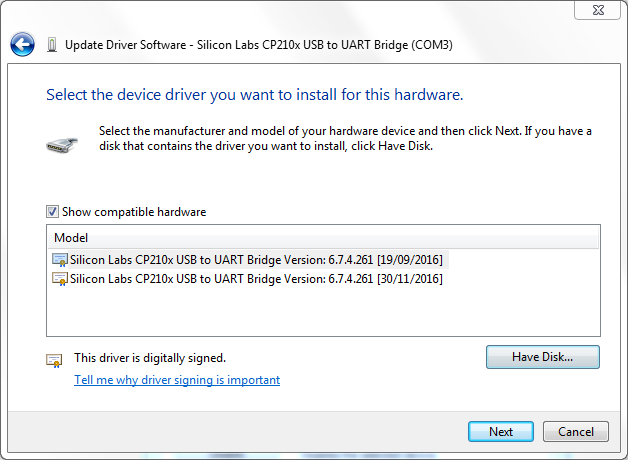The image size is (628, 460).
Task: Click the Update Driver Software window title
Action: click(259, 45)
